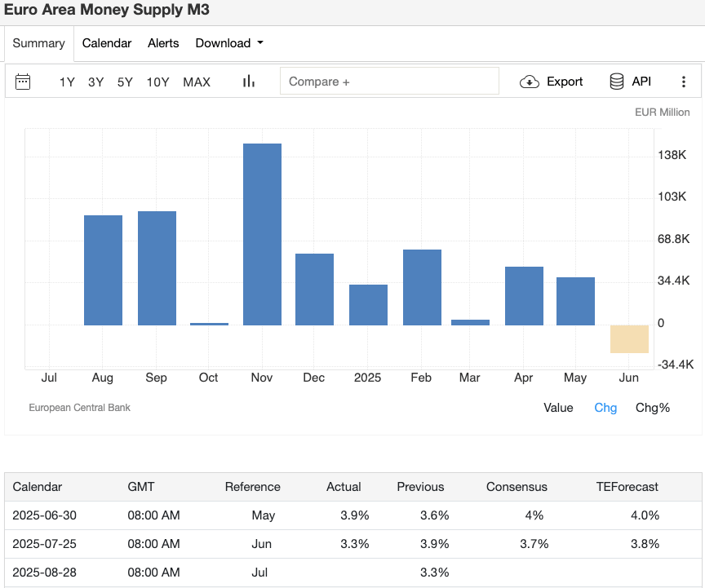
Task: Click the 5Y range button
Action: (x=124, y=82)
